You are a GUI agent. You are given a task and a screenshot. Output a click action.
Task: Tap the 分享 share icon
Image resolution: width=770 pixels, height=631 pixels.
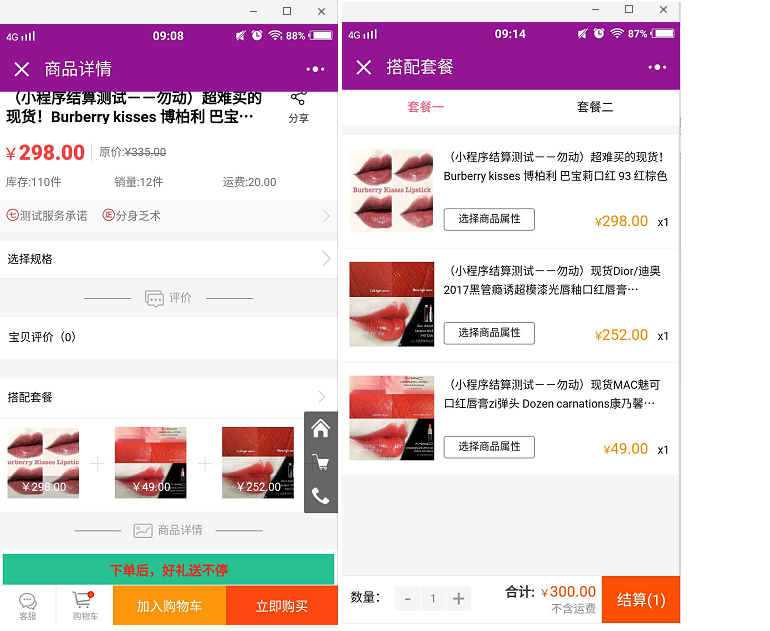(299, 107)
